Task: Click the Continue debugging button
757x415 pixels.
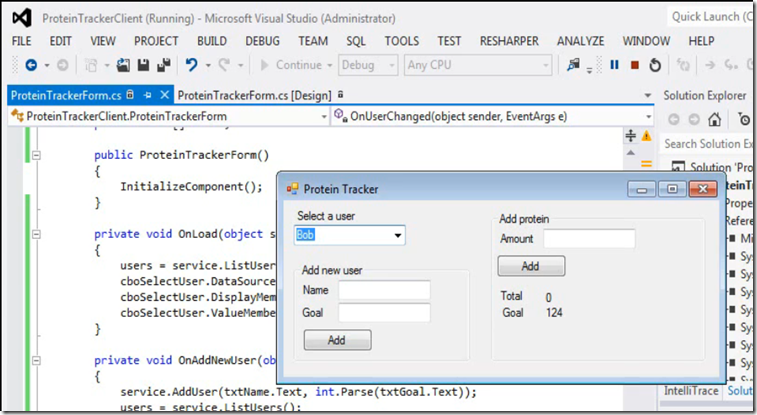Action: [292, 65]
